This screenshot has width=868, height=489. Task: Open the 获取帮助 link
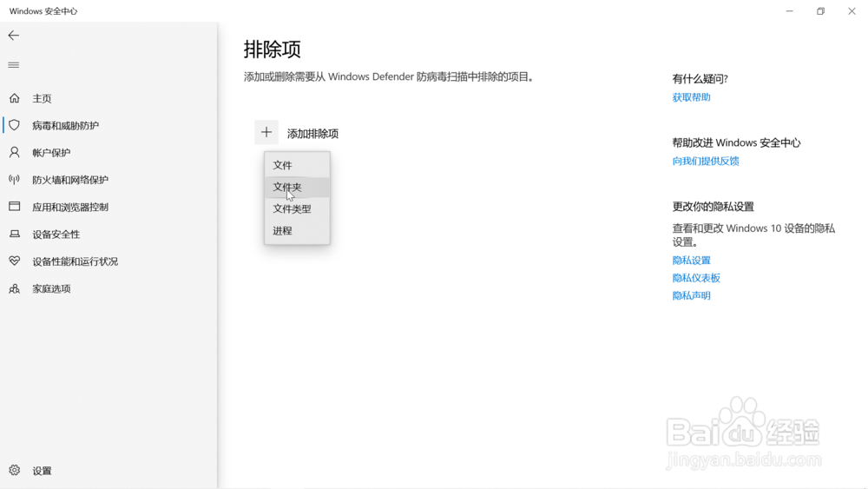[x=692, y=97]
